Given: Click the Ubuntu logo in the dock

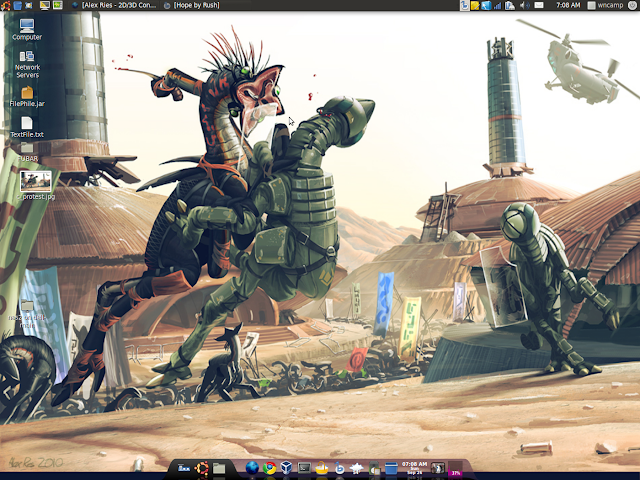Looking at the screenshot, I should click(x=202, y=468).
